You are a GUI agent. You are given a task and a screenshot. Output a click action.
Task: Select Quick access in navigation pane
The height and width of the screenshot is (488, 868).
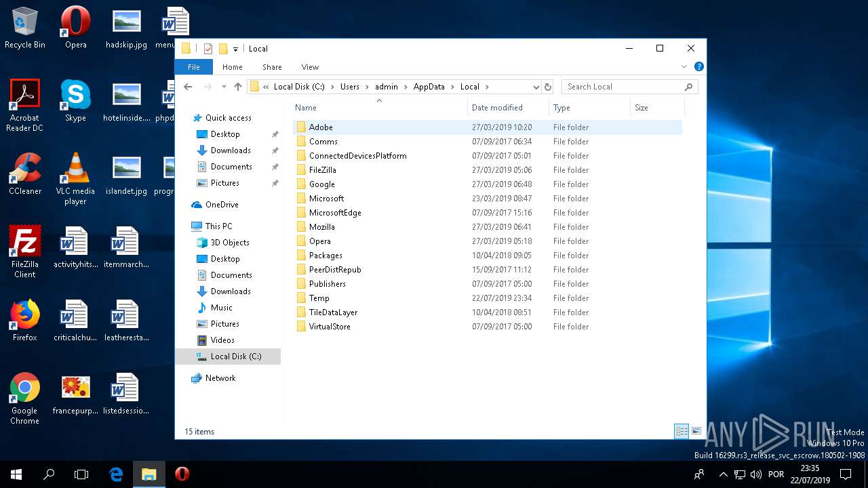[222, 118]
